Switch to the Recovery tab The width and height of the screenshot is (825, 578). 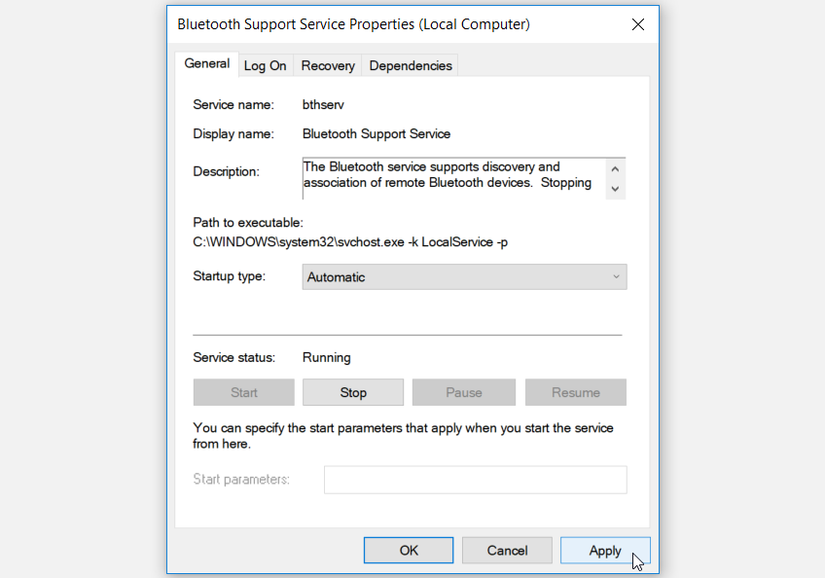pos(328,66)
